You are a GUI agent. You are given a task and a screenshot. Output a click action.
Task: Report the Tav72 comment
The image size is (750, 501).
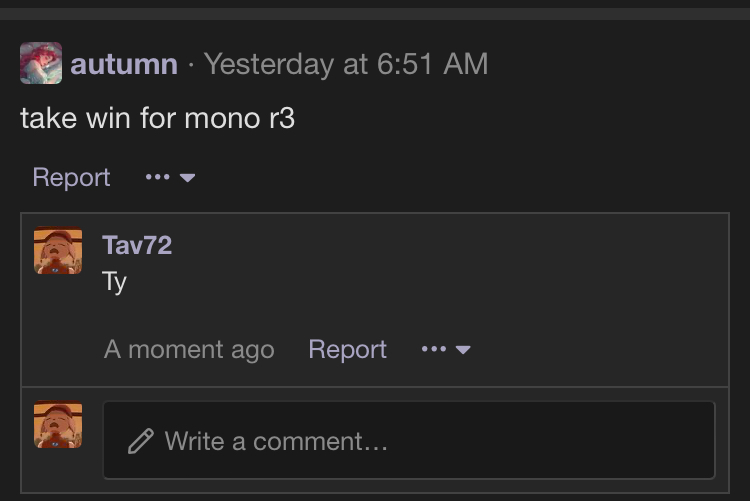(347, 349)
